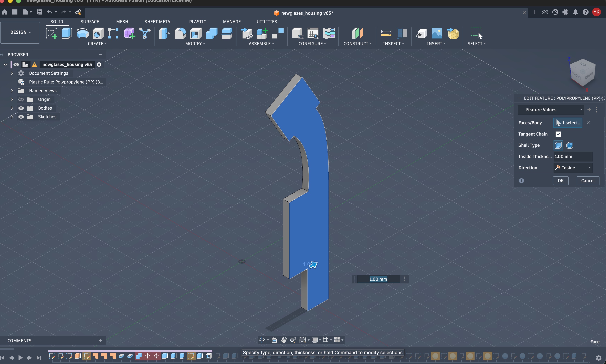606x364 pixels.
Task: Switch to the SHEET METAL tab
Action: (158, 22)
